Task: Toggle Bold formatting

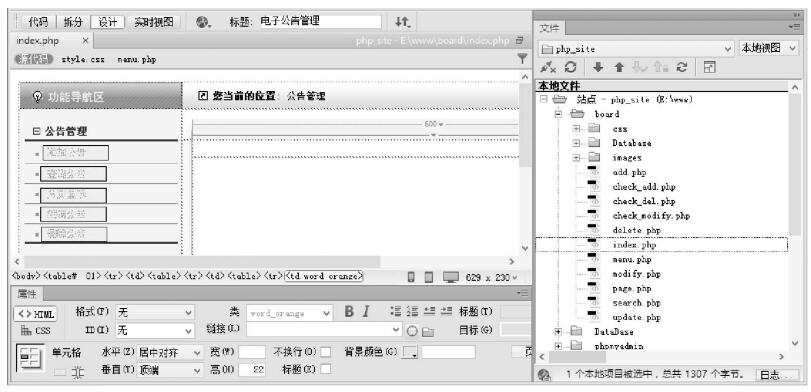Action: click(350, 311)
